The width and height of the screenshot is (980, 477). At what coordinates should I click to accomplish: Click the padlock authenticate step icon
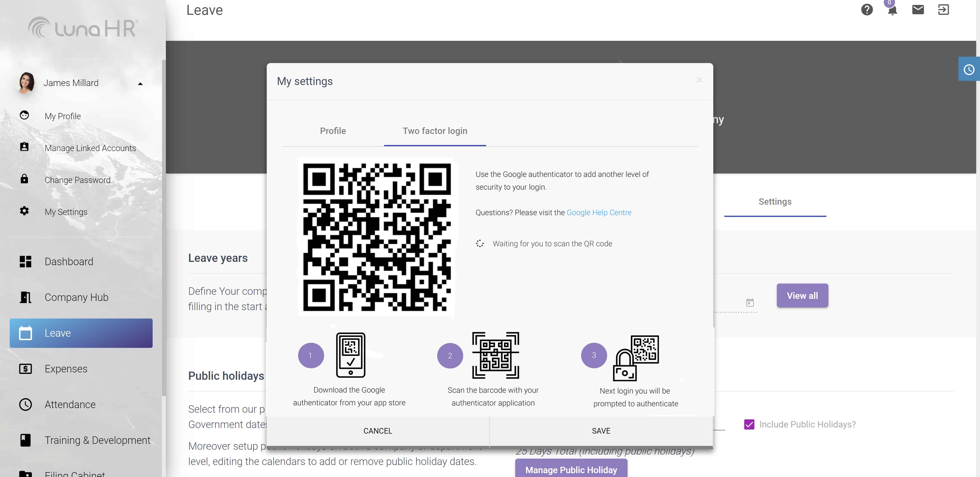pos(636,358)
